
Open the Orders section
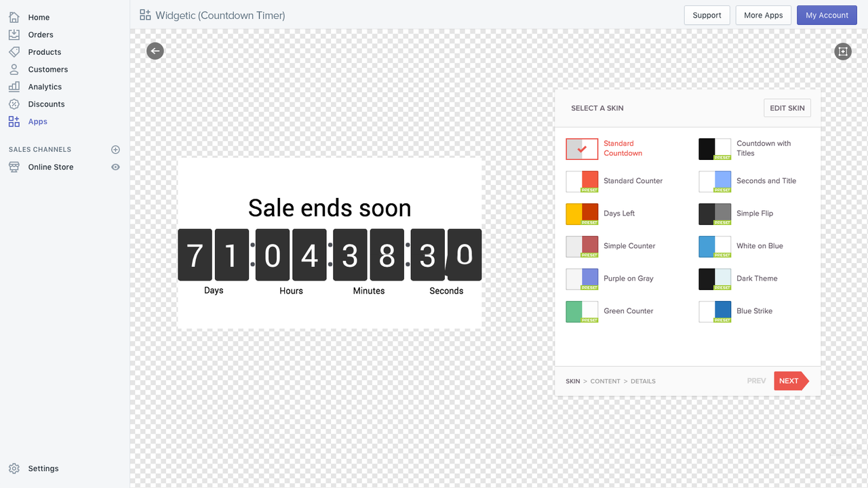click(x=40, y=34)
